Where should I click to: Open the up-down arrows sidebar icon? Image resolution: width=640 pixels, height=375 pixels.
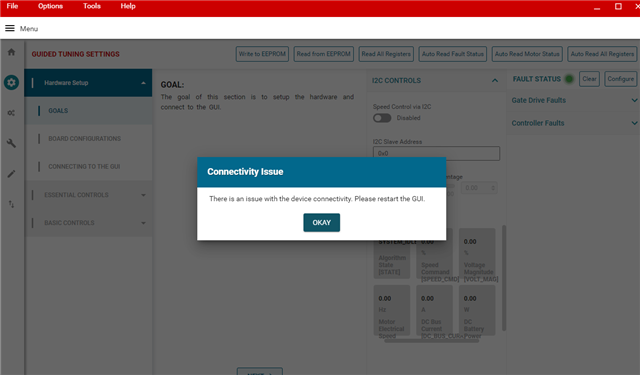tap(11, 204)
